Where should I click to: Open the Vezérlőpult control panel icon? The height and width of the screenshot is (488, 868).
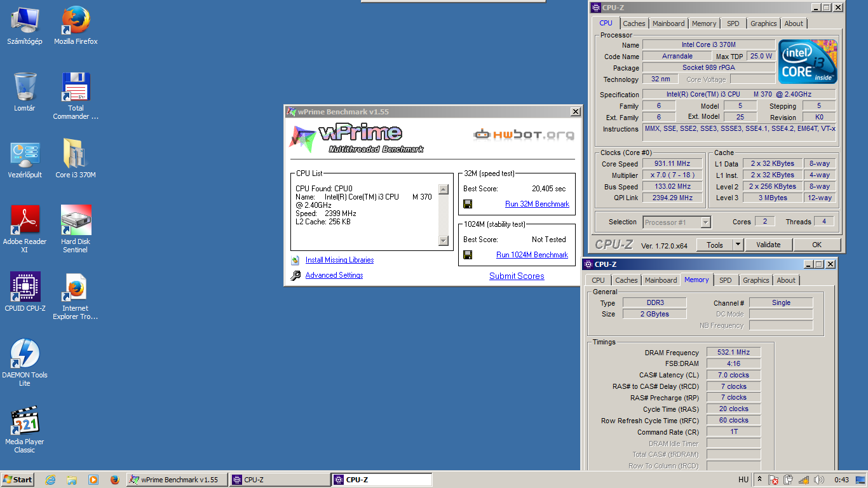(25, 159)
